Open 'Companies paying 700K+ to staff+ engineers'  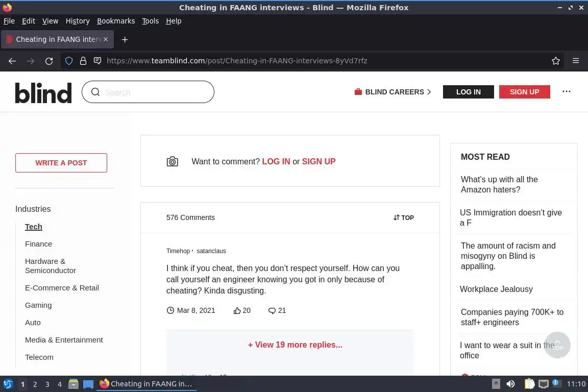[x=512, y=317]
